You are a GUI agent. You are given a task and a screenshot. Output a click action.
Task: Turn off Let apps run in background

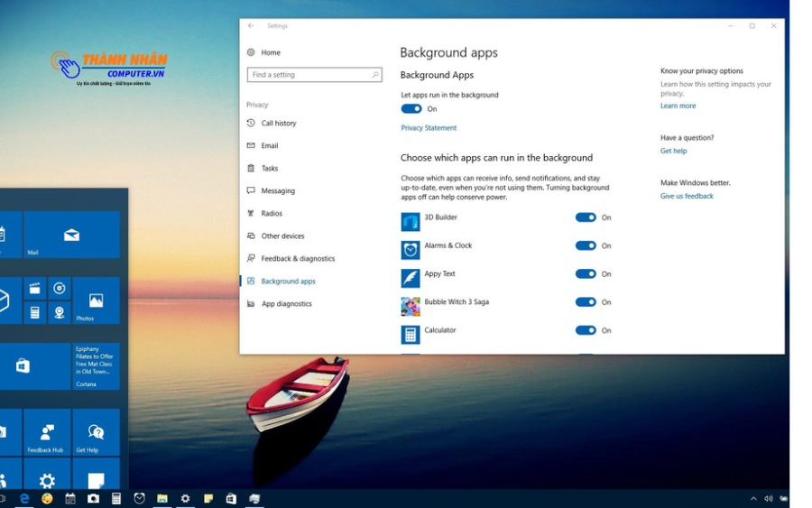(x=411, y=109)
